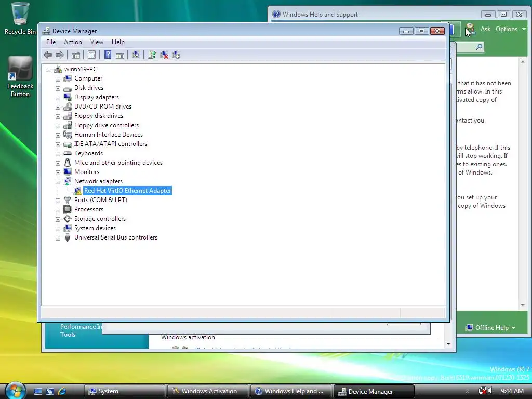532x399 pixels.
Task: Open the Recycle Bin desktop icon
Action: tap(20, 19)
